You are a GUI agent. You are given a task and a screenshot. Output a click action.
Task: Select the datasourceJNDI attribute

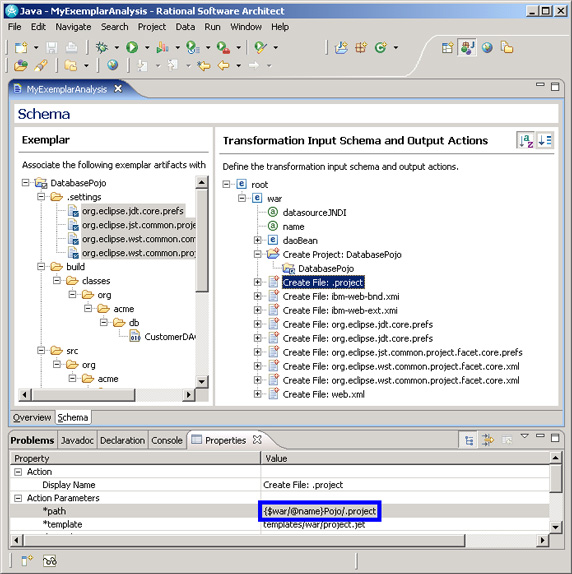pyautogui.click(x=314, y=212)
